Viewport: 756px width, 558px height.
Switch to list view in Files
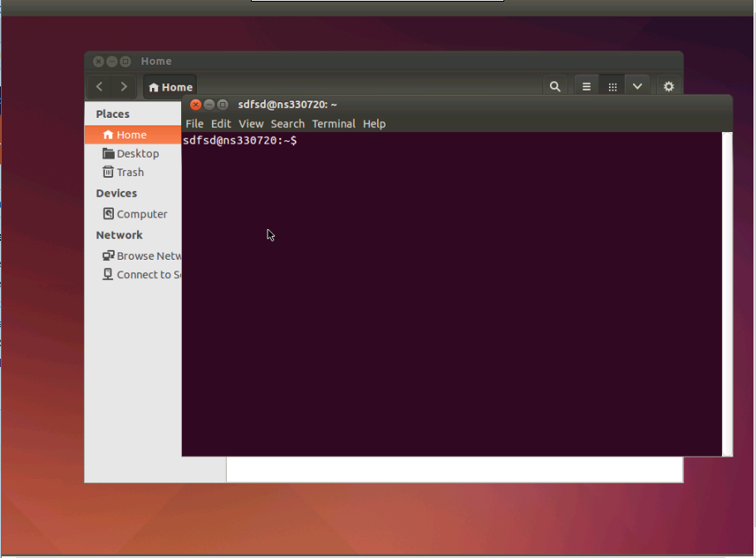587,86
